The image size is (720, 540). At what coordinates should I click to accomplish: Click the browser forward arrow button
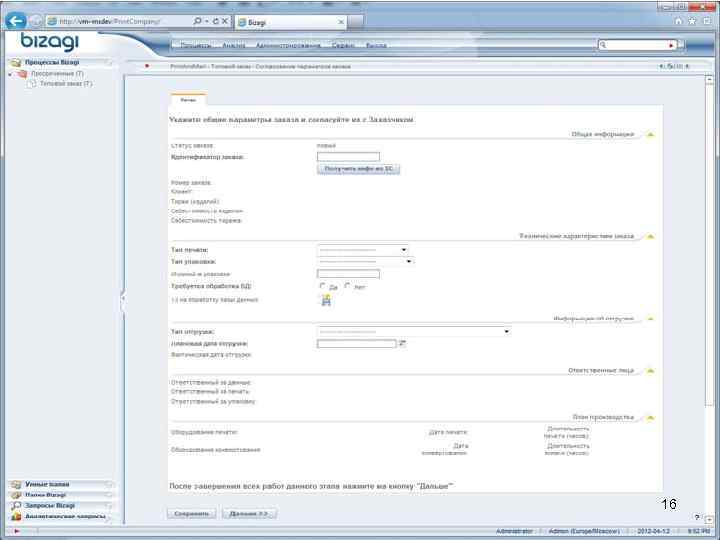click(36, 21)
